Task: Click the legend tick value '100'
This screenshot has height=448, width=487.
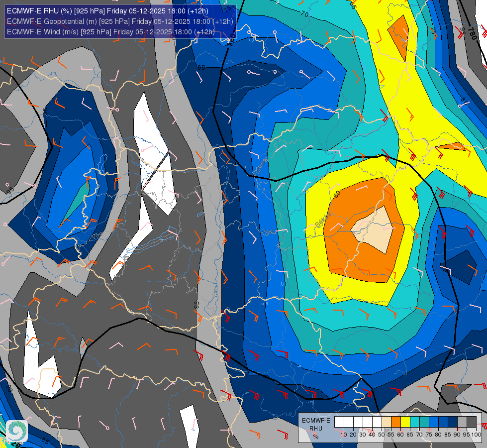Action: coord(476,435)
